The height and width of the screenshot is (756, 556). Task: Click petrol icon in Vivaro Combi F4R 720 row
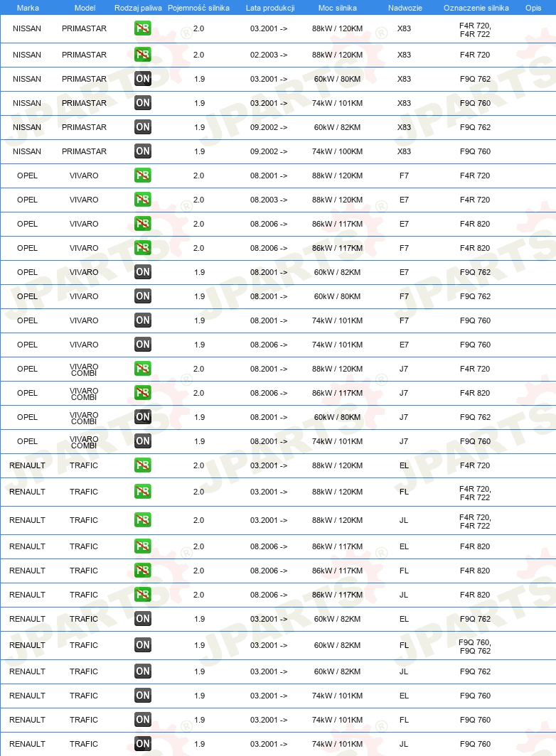tap(142, 368)
